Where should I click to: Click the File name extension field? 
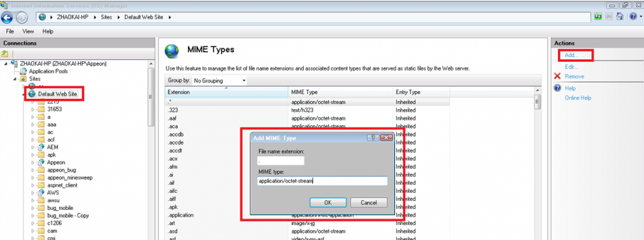[x=280, y=161]
